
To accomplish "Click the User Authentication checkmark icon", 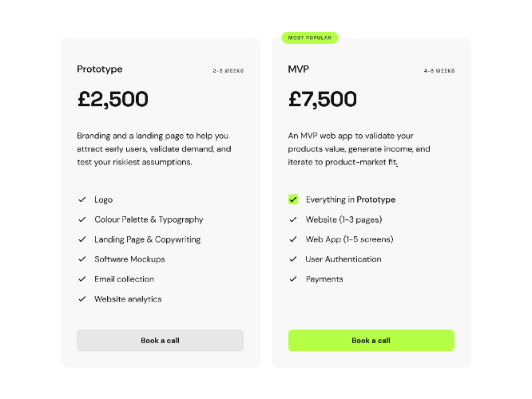I will [x=293, y=259].
